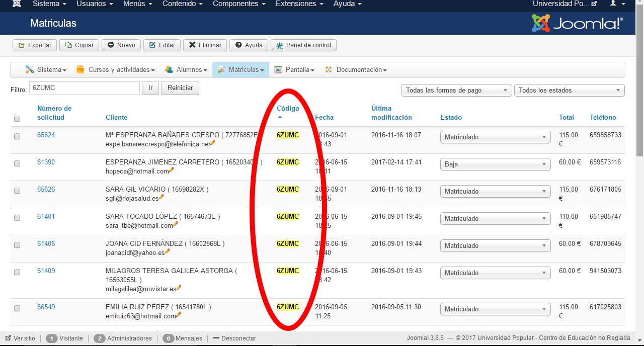Check the row checkbox for 61401
Image resolution: width=644 pixels, height=346 pixels.
(17, 218)
